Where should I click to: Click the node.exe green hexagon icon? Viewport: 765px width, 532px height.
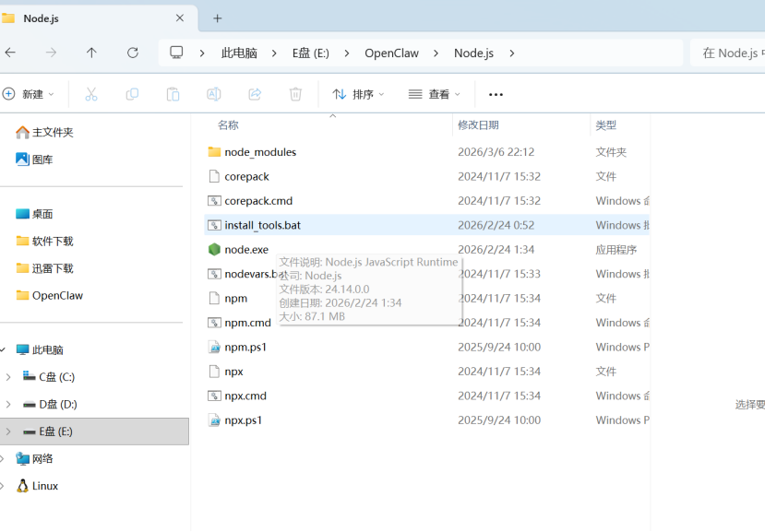coord(214,250)
